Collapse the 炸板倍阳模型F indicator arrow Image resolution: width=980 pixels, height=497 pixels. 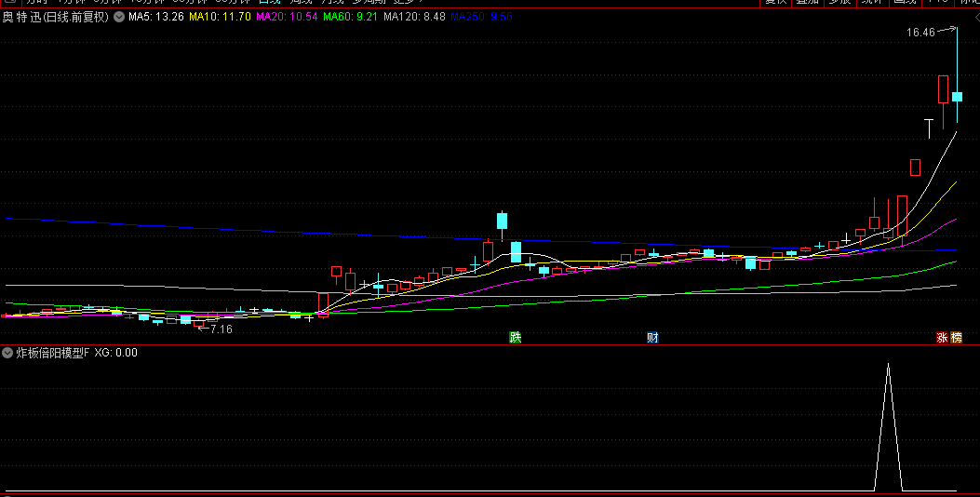pos(7,353)
